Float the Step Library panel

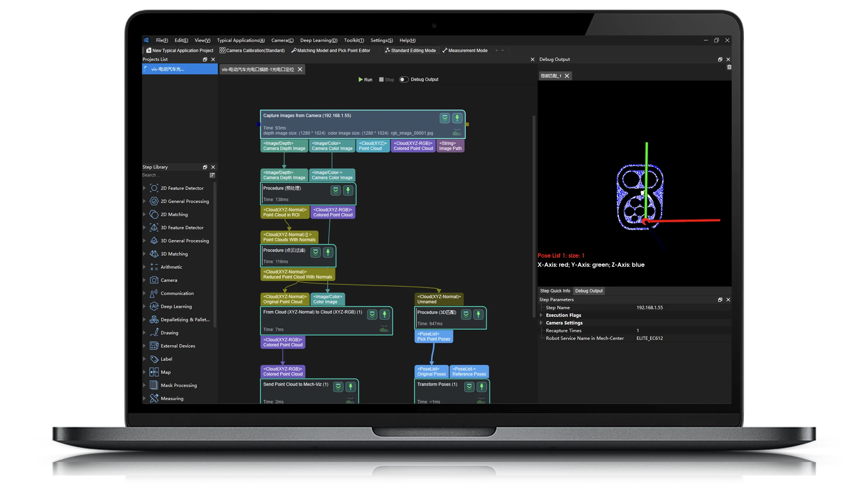pyautogui.click(x=205, y=167)
